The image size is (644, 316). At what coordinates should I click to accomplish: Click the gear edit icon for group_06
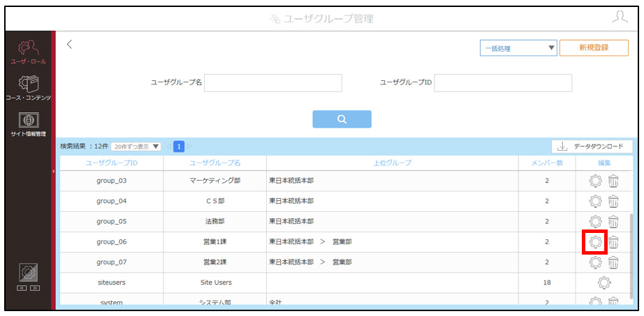(595, 242)
